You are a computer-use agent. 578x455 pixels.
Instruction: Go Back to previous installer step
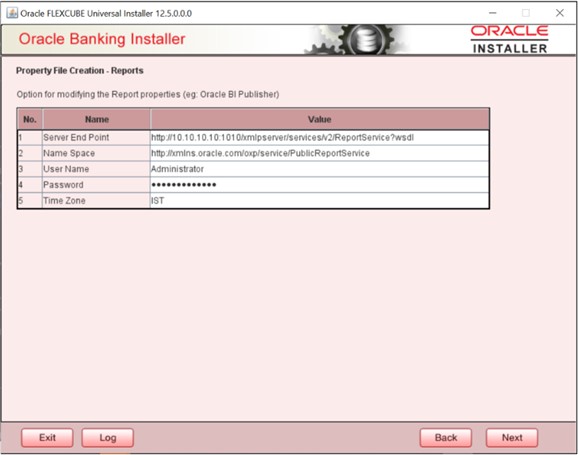click(446, 437)
